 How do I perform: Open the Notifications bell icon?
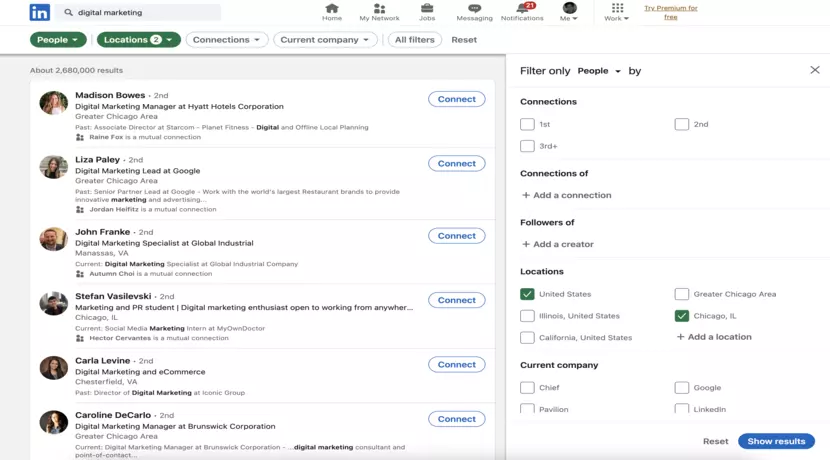click(x=521, y=9)
